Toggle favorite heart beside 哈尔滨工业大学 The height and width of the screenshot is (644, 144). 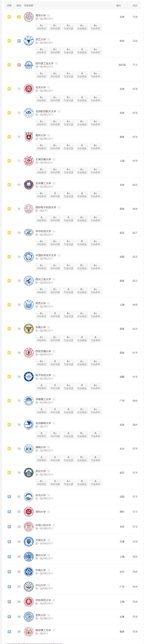click(x=56, y=63)
